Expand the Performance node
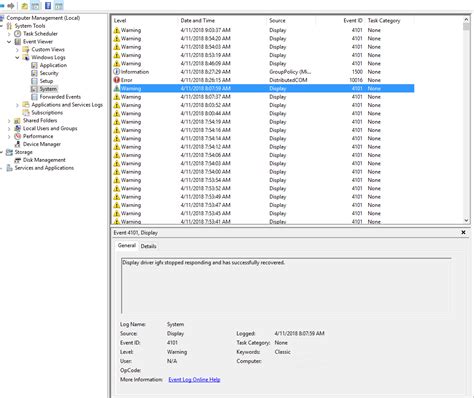This screenshot has width=474, height=398. 9,136
